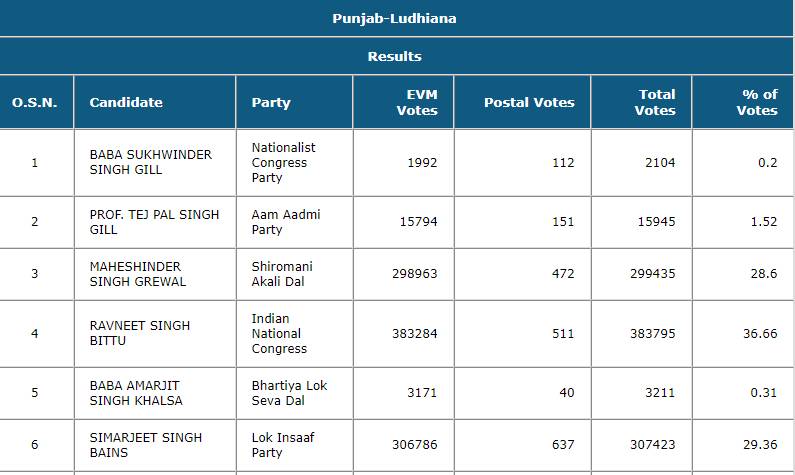Click the Results heading bar
Image resolution: width=795 pixels, height=475 pixels.
pos(394,56)
